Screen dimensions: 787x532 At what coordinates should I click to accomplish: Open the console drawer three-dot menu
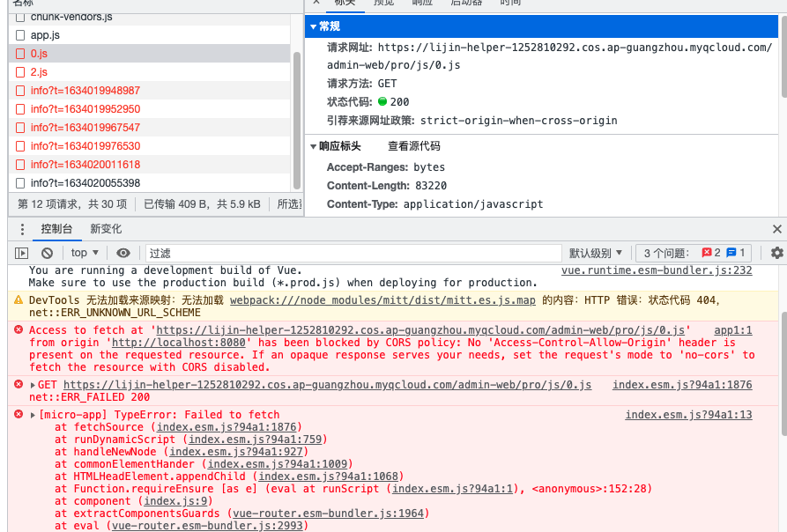(x=22, y=229)
